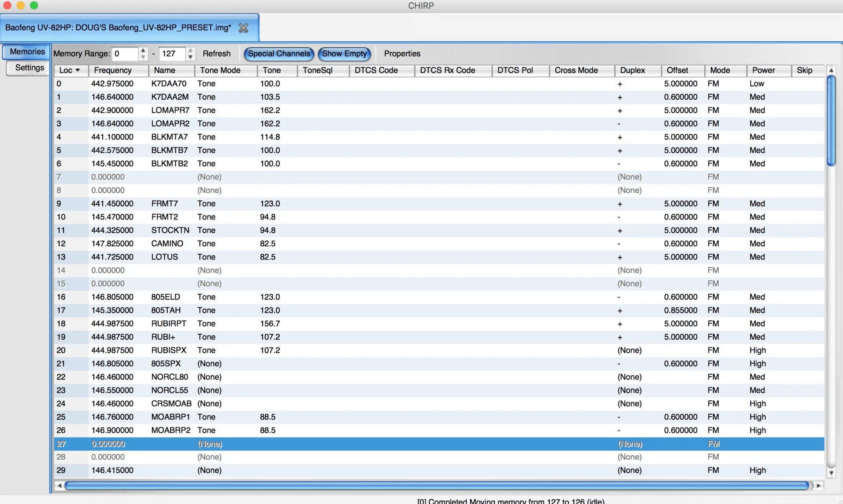
Task: Select the K7DAA2M name cell
Action: (170, 97)
